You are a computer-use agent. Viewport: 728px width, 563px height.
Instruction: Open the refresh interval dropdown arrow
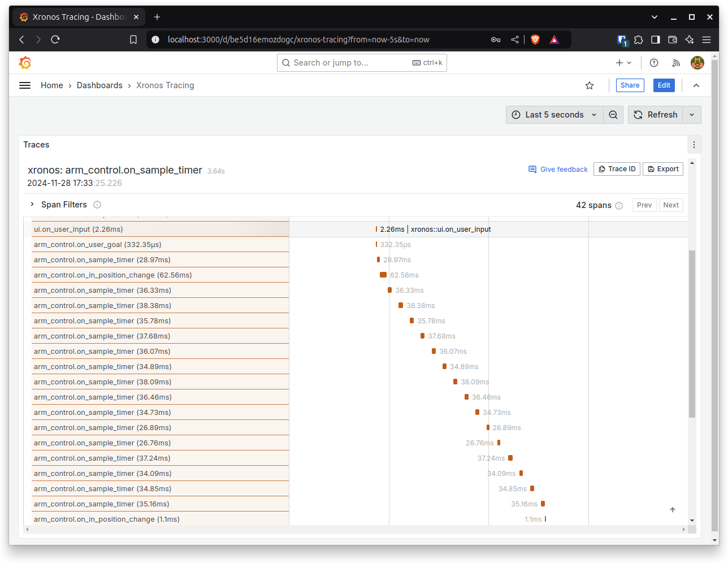(x=692, y=115)
